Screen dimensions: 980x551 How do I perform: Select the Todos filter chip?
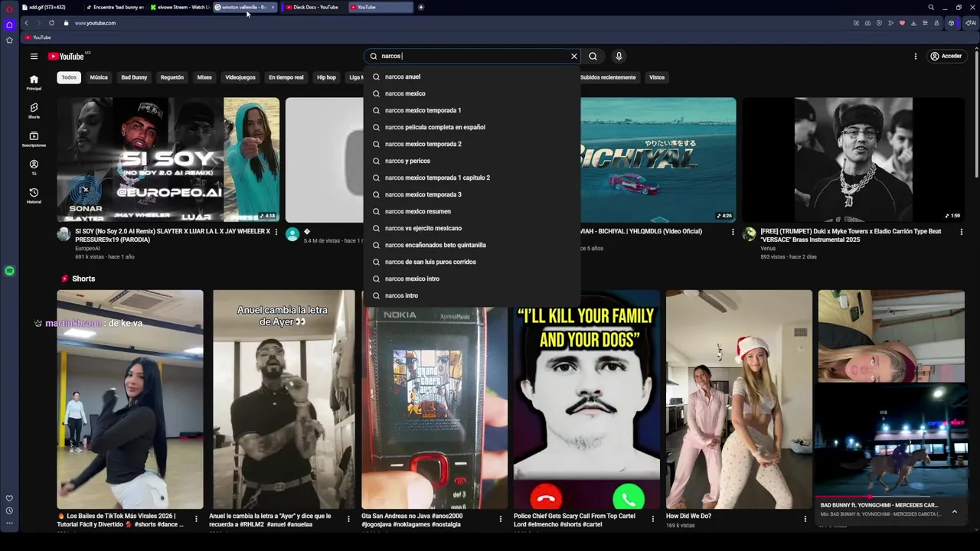[x=69, y=77]
